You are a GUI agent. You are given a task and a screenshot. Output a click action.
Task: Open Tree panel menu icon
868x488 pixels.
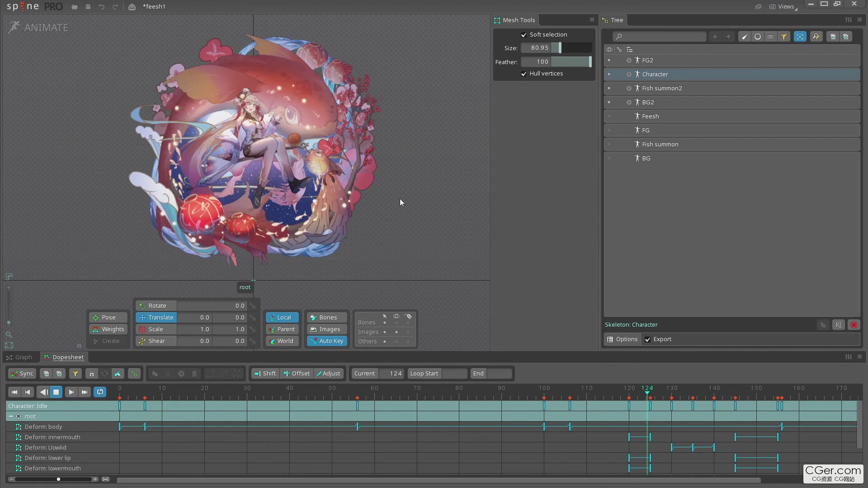[859, 20]
